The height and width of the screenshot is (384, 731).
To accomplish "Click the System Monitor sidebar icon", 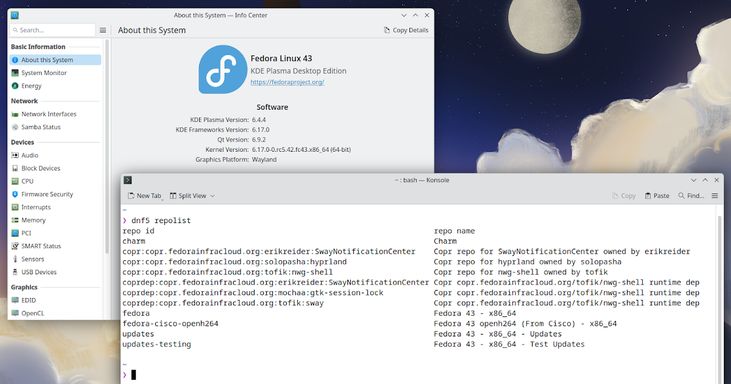I will 15,73.
